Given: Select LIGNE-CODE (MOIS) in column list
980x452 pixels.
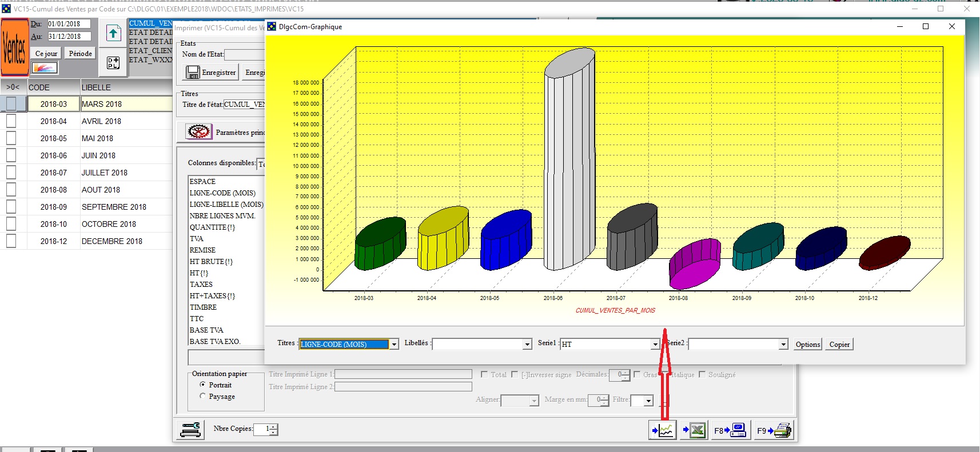Looking at the screenshot, I should [x=222, y=193].
